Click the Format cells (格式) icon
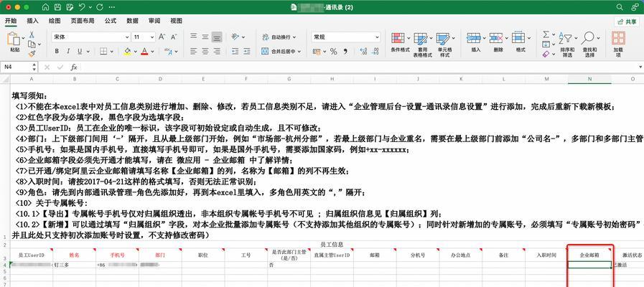 click(519, 38)
